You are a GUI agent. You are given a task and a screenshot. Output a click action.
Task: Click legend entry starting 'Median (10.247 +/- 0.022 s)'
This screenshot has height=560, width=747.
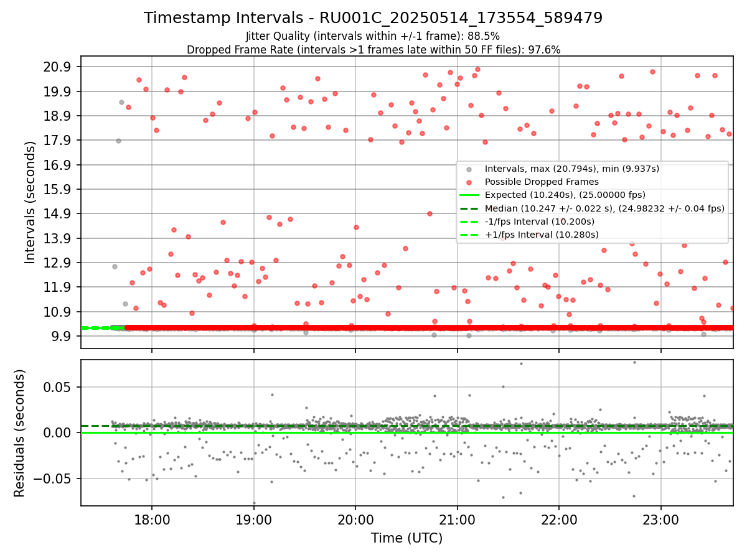(604, 208)
